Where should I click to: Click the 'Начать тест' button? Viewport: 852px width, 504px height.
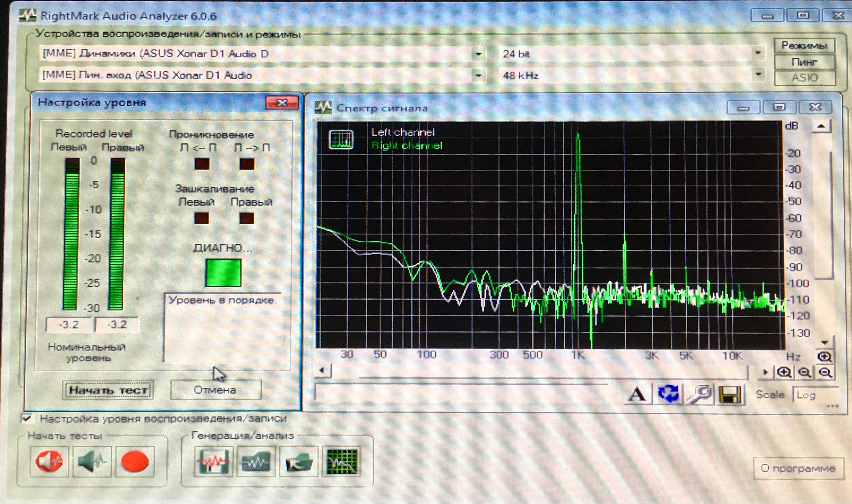pyautogui.click(x=108, y=390)
